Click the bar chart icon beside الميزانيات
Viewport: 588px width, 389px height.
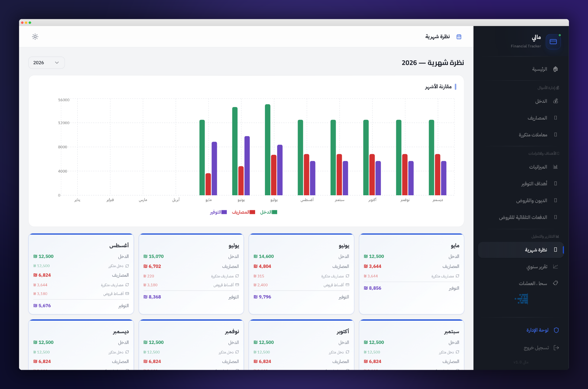[556, 167]
